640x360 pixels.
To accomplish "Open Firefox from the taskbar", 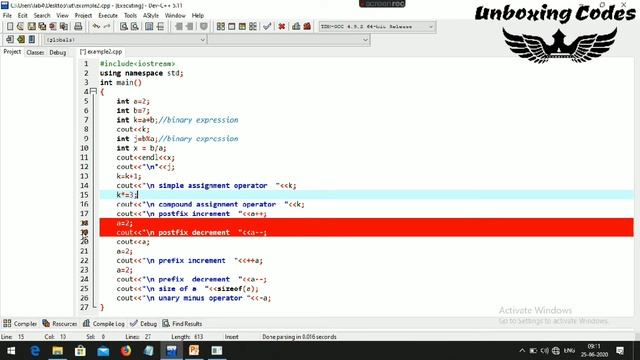I will coord(126,351).
